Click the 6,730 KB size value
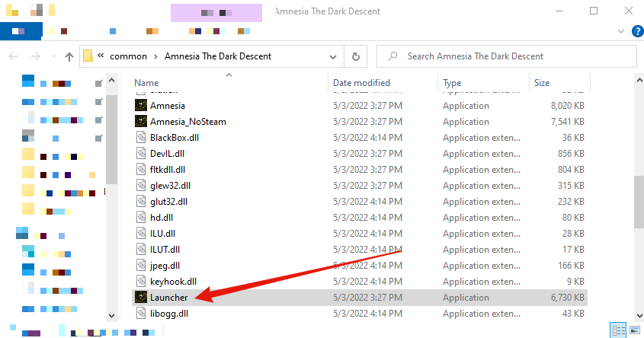 click(x=568, y=298)
